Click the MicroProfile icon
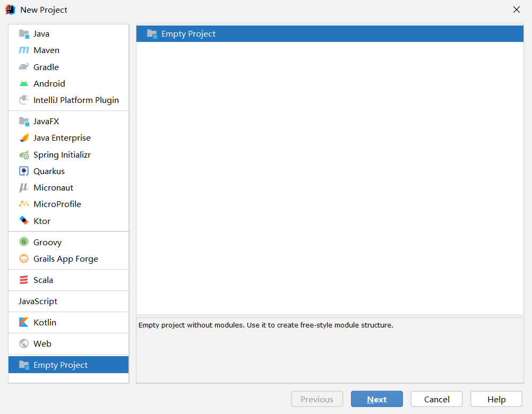Image resolution: width=532 pixels, height=414 pixels. 24,204
